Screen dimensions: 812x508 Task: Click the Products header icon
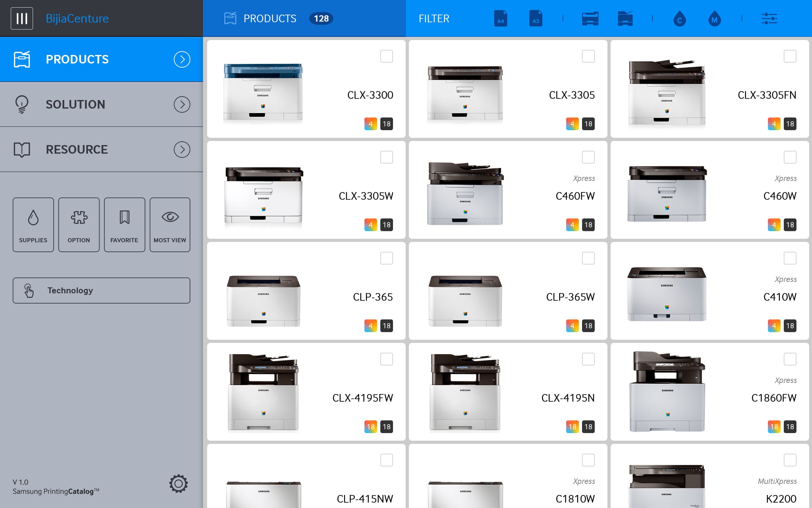pyautogui.click(x=230, y=18)
